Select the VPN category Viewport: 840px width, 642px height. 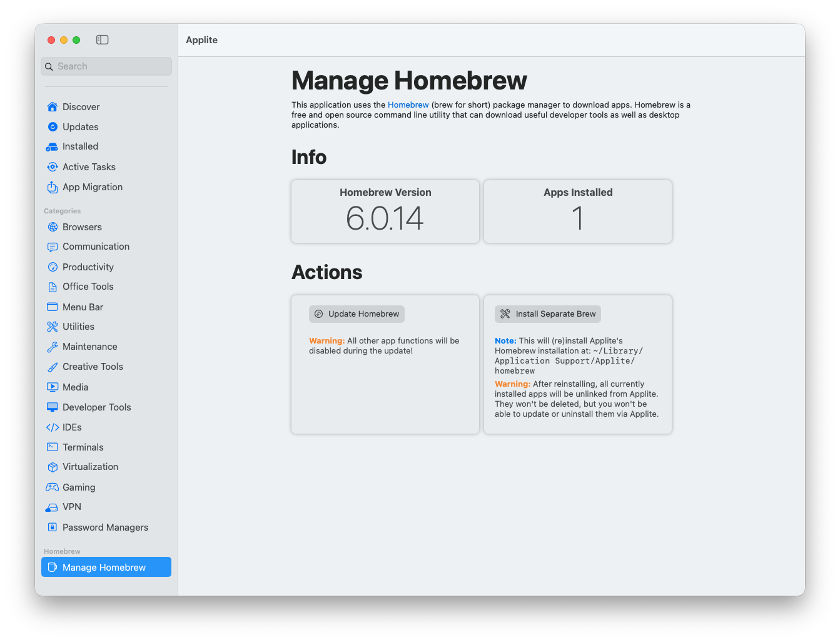106,507
